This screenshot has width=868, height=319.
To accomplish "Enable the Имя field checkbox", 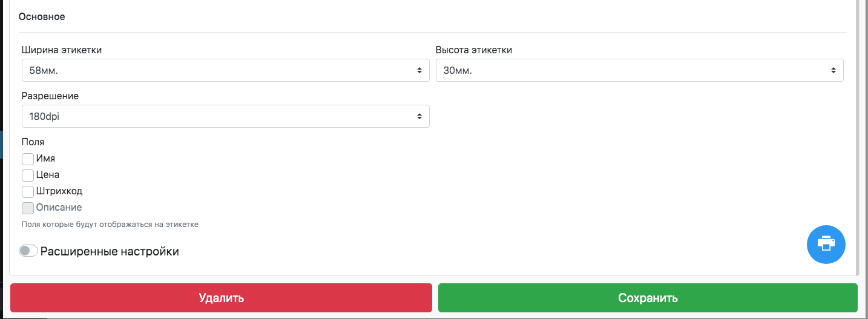I will pyautogui.click(x=28, y=159).
